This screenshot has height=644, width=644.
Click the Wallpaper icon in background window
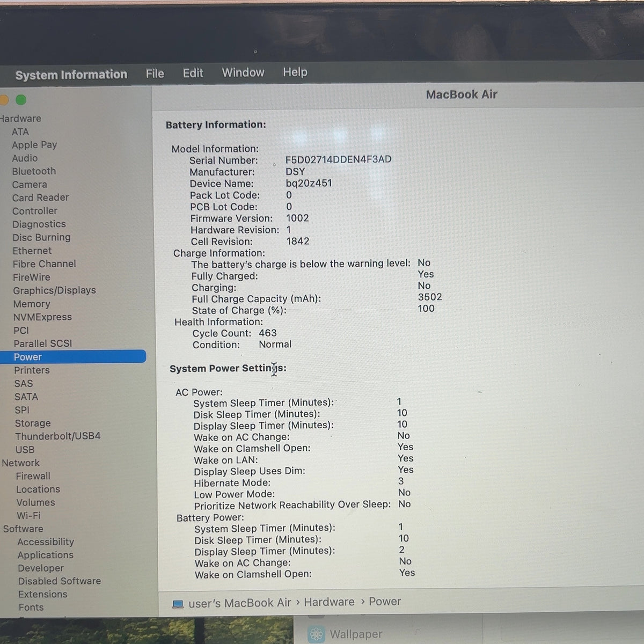[x=316, y=634]
